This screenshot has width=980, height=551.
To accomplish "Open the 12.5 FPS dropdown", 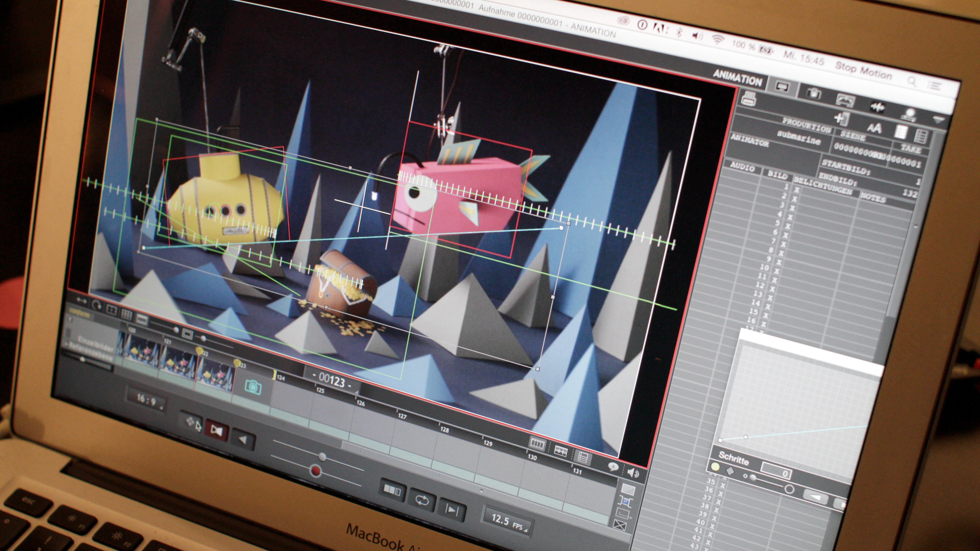I will [508, 521].
